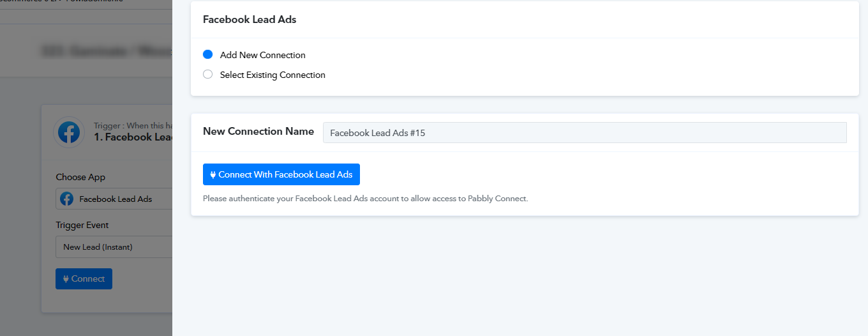Viewport: 868px width, 336px height.
Task: Click Connect With Facebook Lead Ads button
Action: [x=281, y=174]
